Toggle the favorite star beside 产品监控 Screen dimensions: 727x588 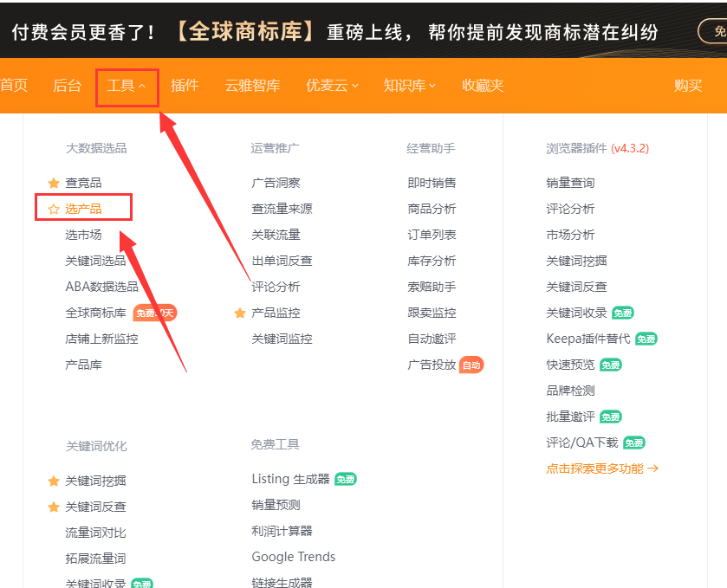pos(240,313)
